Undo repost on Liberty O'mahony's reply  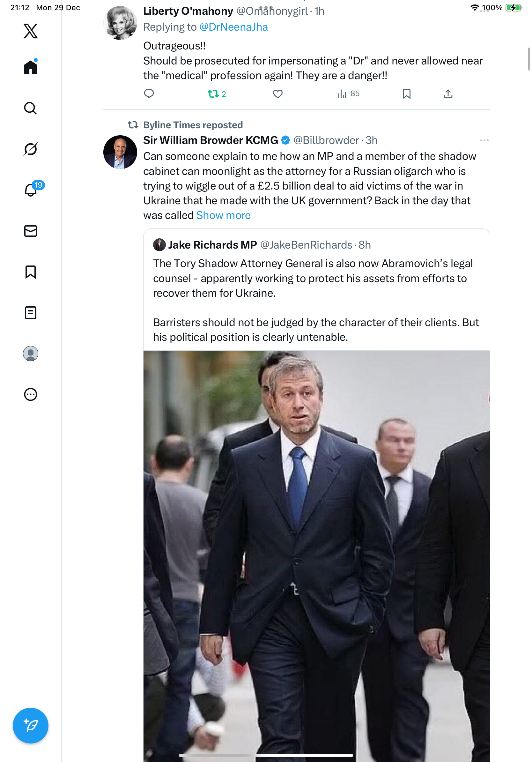pos(213,94)
